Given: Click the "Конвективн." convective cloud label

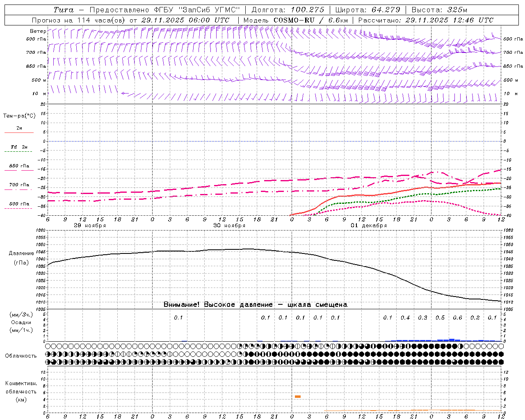Looking at the screenshot, I should [21, 383].
